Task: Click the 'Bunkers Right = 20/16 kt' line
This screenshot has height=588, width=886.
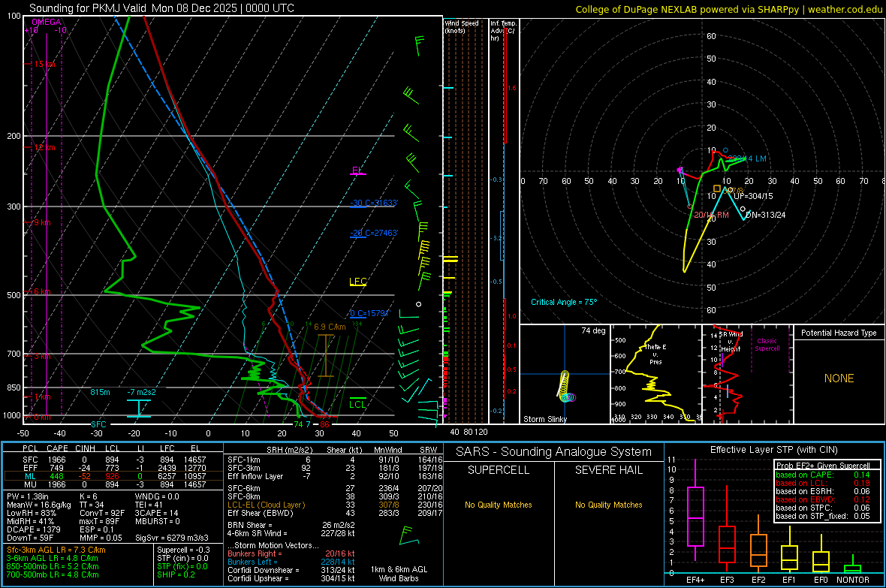Action: click(x=291, y=553)
